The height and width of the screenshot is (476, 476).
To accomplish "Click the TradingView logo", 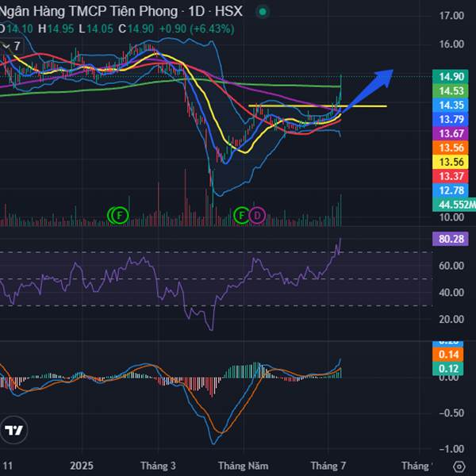I will (x=13, y=430).
